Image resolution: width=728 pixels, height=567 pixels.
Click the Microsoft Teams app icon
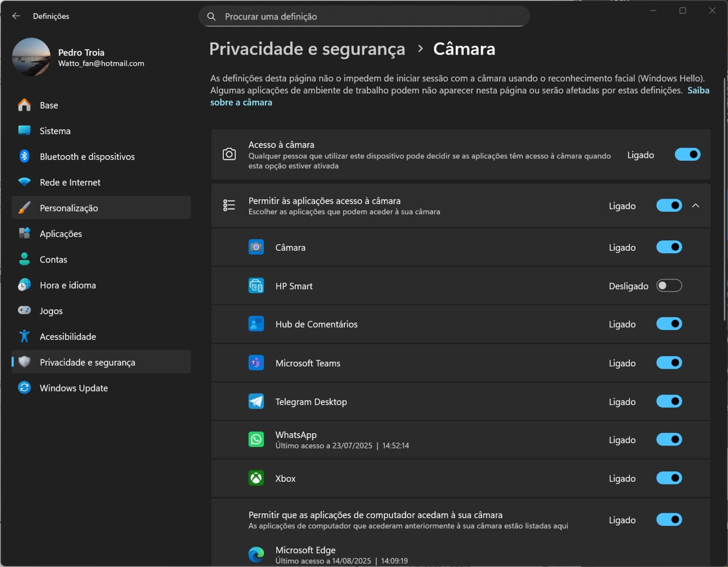point(256,363)
